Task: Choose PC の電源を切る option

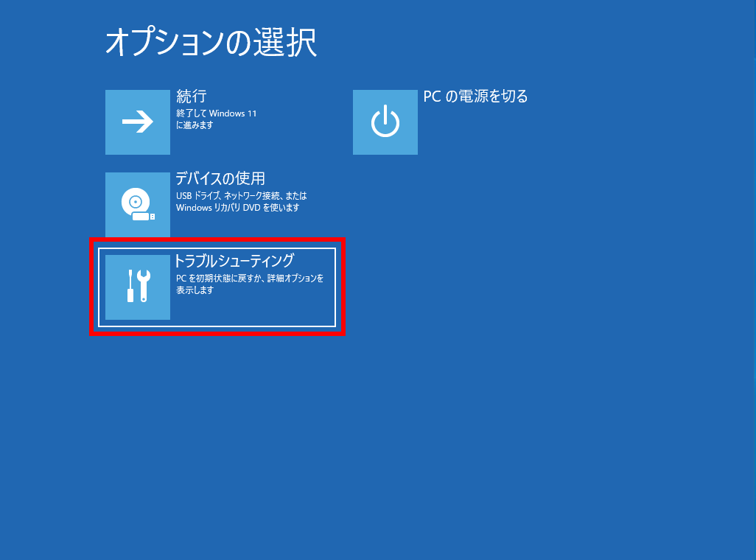Action: (475, 96)
